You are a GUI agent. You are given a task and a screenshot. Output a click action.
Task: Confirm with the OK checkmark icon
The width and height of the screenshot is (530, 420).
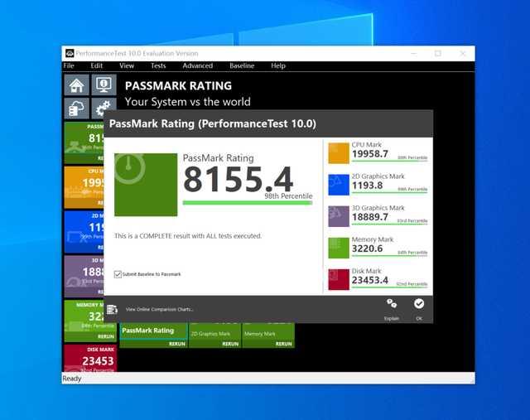click(419, 304)
